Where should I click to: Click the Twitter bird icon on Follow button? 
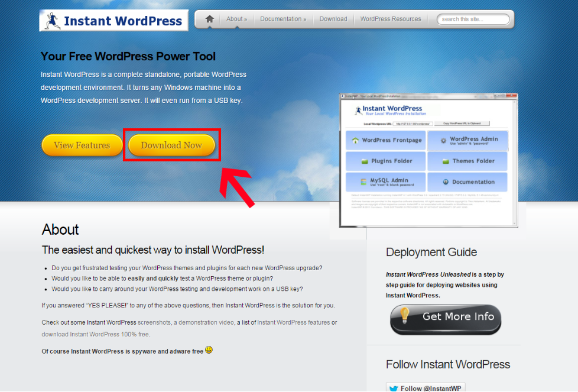(394, 388)
